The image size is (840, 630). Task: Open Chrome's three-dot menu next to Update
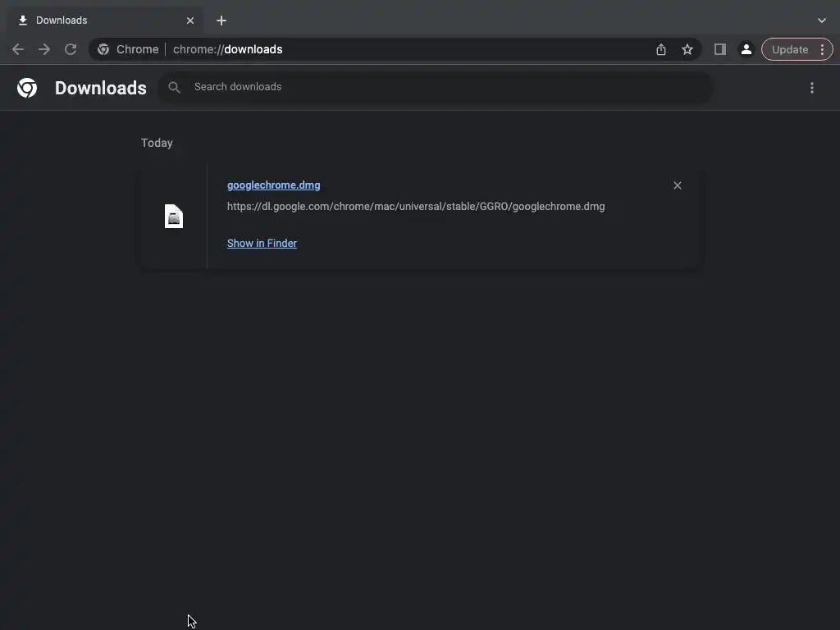point(822,49)
